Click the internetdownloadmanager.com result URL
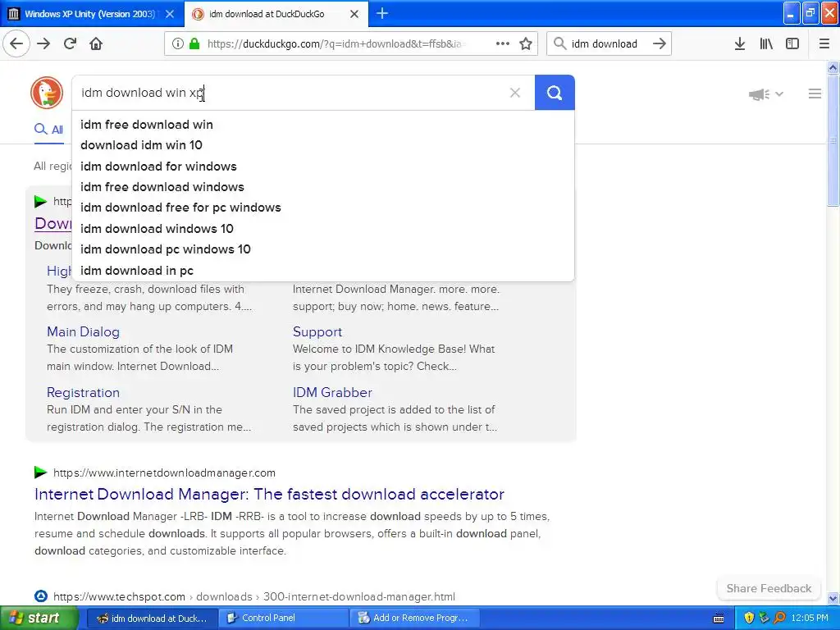This screenshot has width=840, height=630. point(164,472)
